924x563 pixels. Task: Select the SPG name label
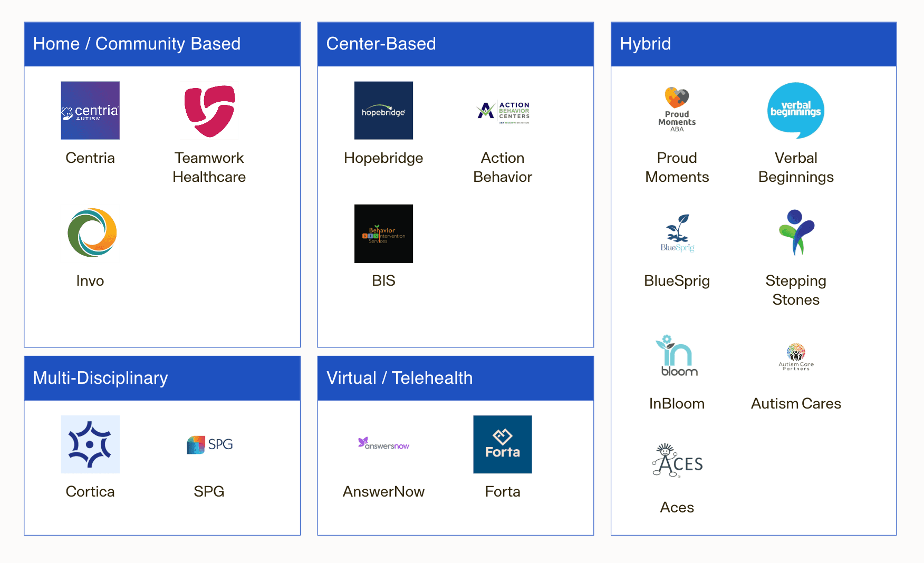209,491
